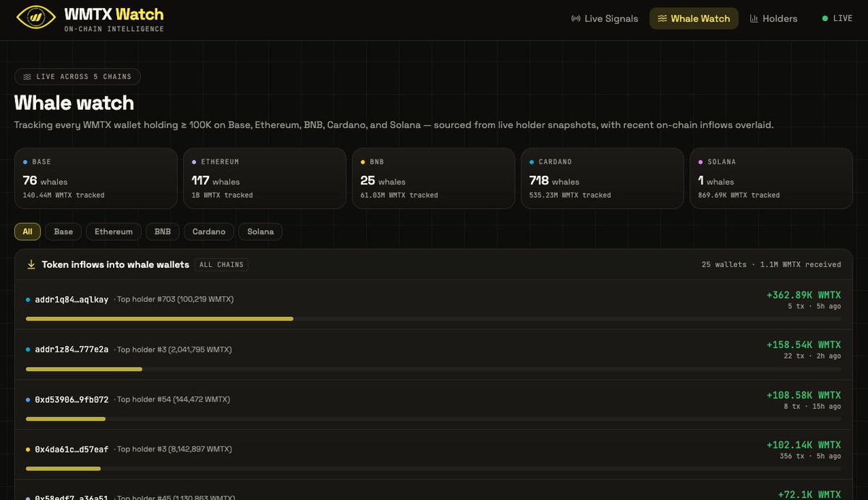Screen dimensions: 868x500
Task: Select the All chain filter
Action: point(27,232)
